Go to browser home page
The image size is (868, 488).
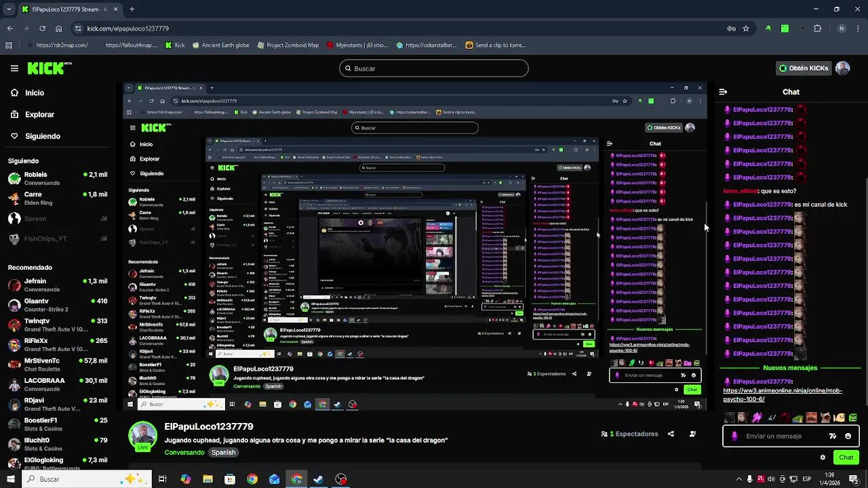[59, 28]
